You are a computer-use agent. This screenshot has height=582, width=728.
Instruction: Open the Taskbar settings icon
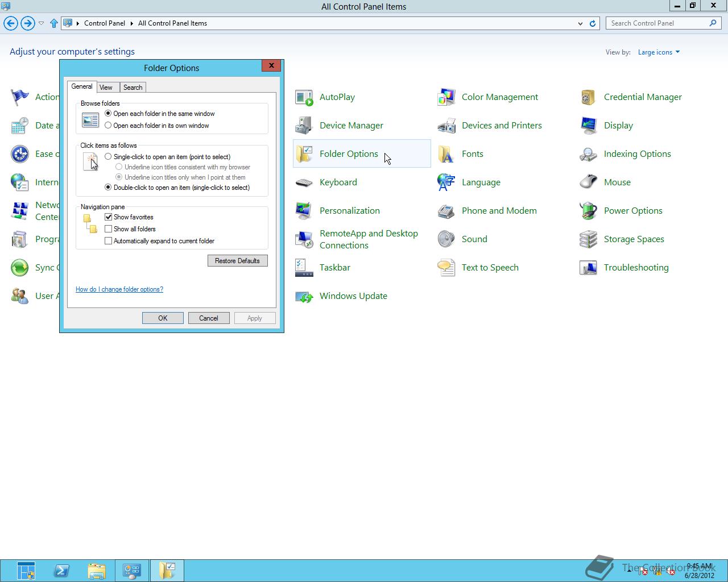click(x=304, y=268)
